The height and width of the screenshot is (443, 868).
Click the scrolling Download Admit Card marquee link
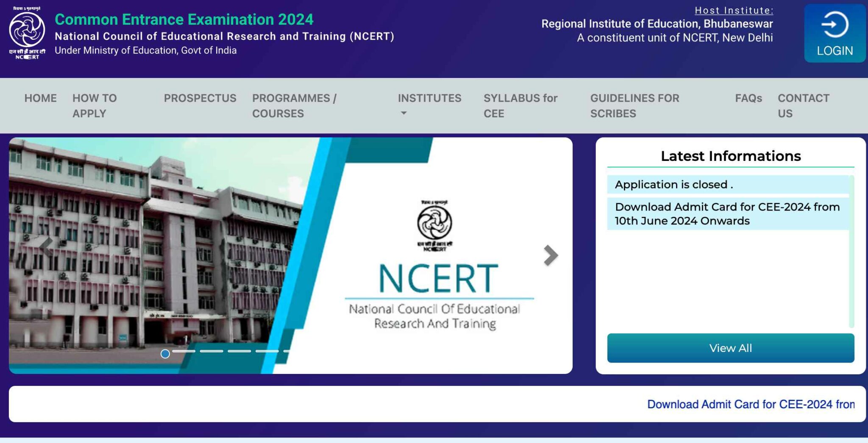[751, 404]
